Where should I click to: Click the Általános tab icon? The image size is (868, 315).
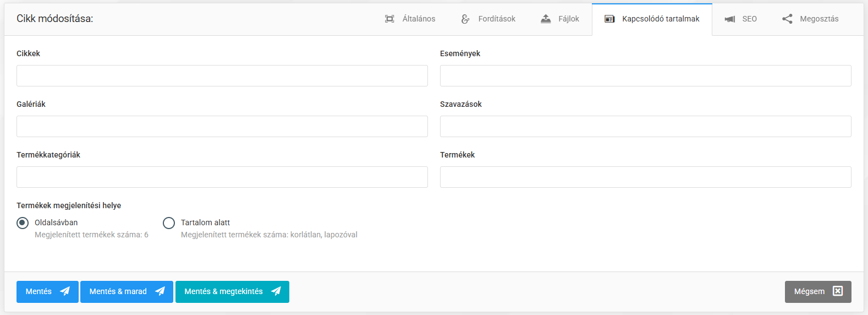coord(389,19)
